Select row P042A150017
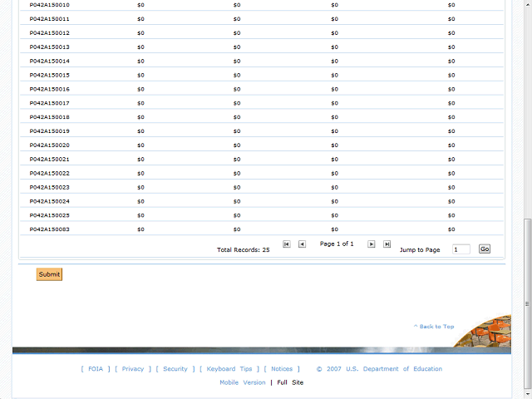 point(262,103)
